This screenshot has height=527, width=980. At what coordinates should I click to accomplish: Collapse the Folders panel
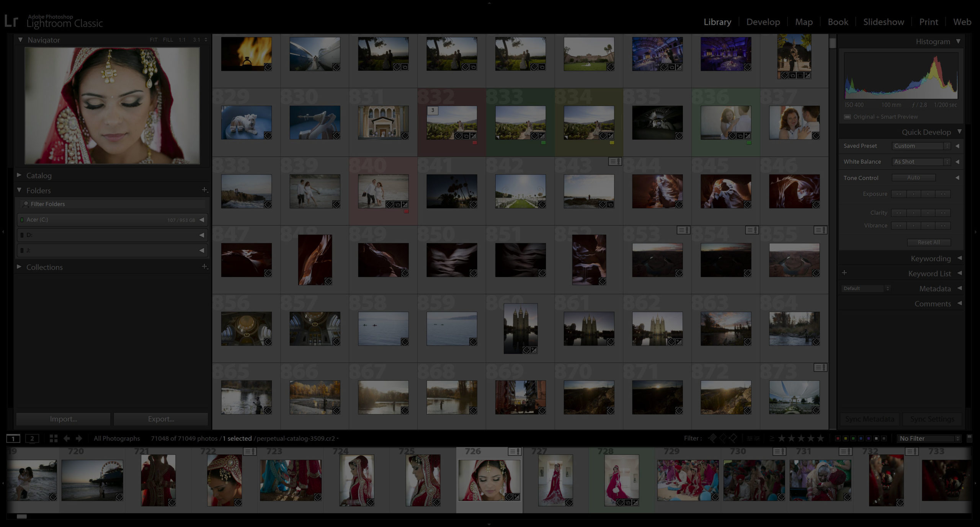point(19,190)
